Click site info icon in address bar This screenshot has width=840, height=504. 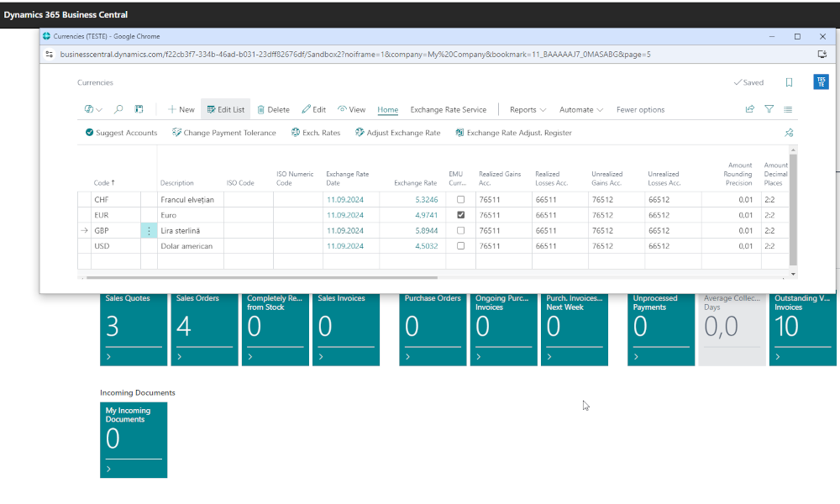pos(50,54)
